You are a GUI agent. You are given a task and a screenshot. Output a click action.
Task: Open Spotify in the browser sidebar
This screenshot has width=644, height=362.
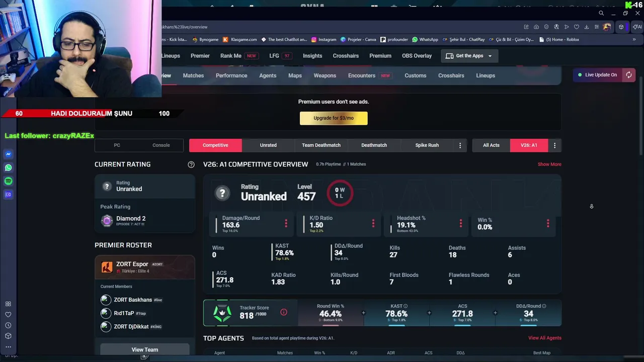8,181
